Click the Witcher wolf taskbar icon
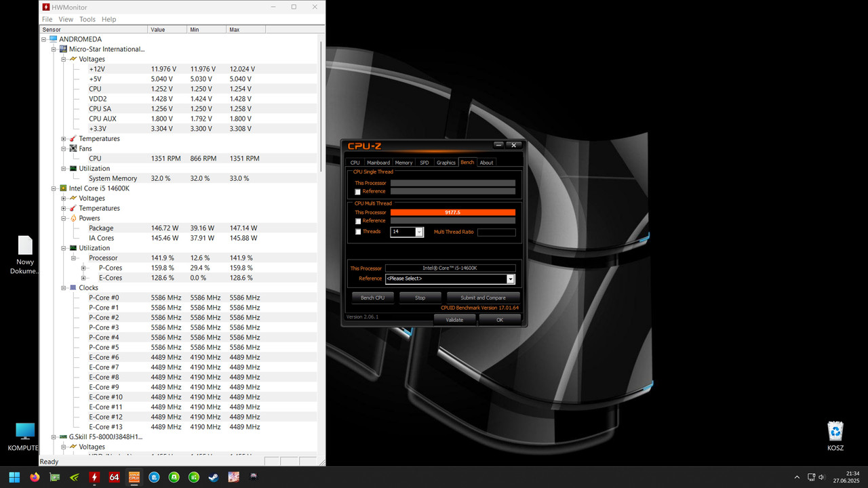Viewport: 868px width, 488px height. pyautogui.click(x=254, y=476)
